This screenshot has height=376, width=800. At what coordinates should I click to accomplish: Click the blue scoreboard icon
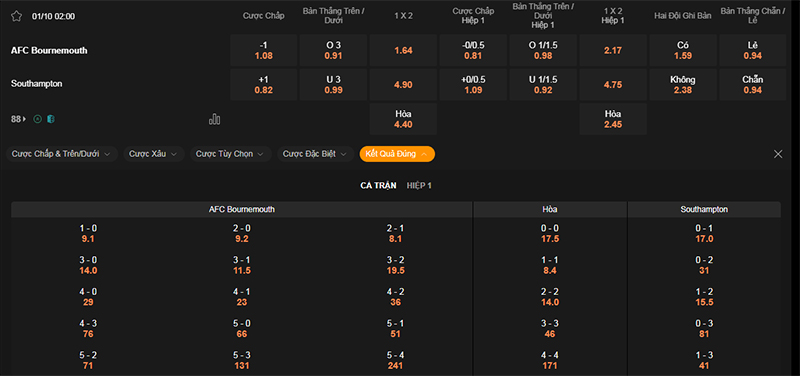coord(51,119)
